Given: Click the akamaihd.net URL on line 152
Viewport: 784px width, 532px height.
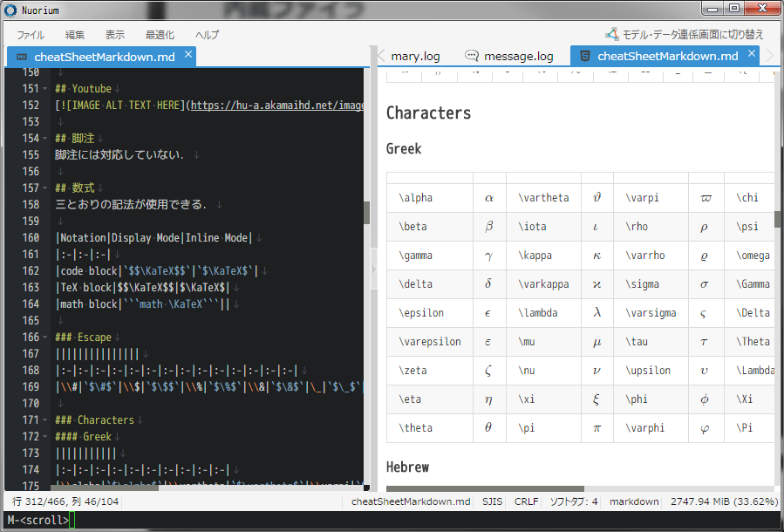Looking at the screenshot, I should 277,105.
